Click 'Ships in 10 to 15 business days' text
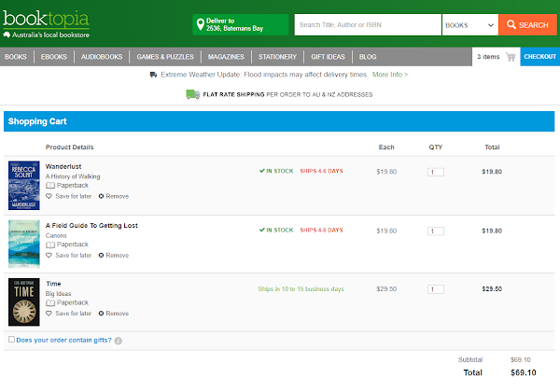The width and height of the screenshot is (560, 392). click(301, 288)
